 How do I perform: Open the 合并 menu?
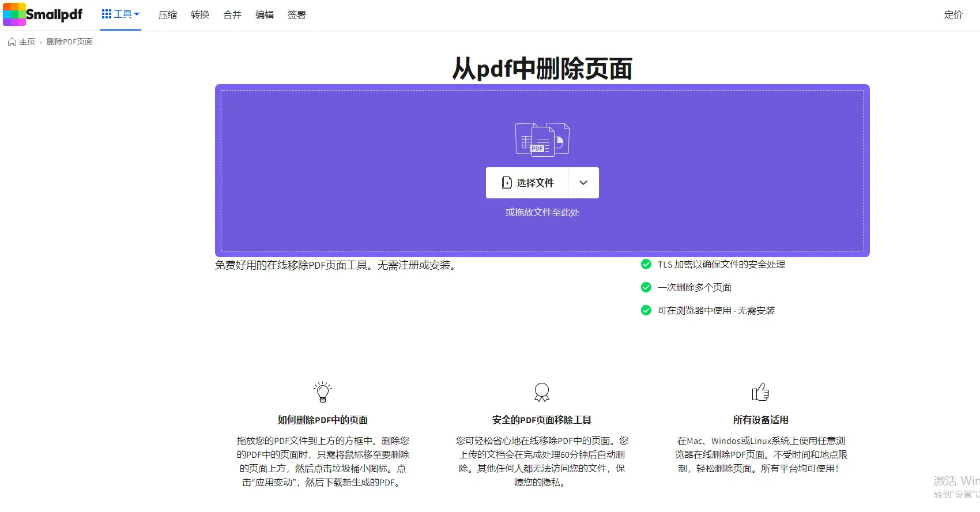click(232, 15)
